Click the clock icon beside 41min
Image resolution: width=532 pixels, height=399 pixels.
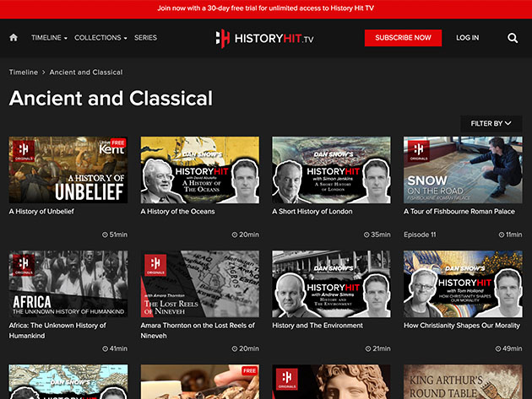point(106,348)
